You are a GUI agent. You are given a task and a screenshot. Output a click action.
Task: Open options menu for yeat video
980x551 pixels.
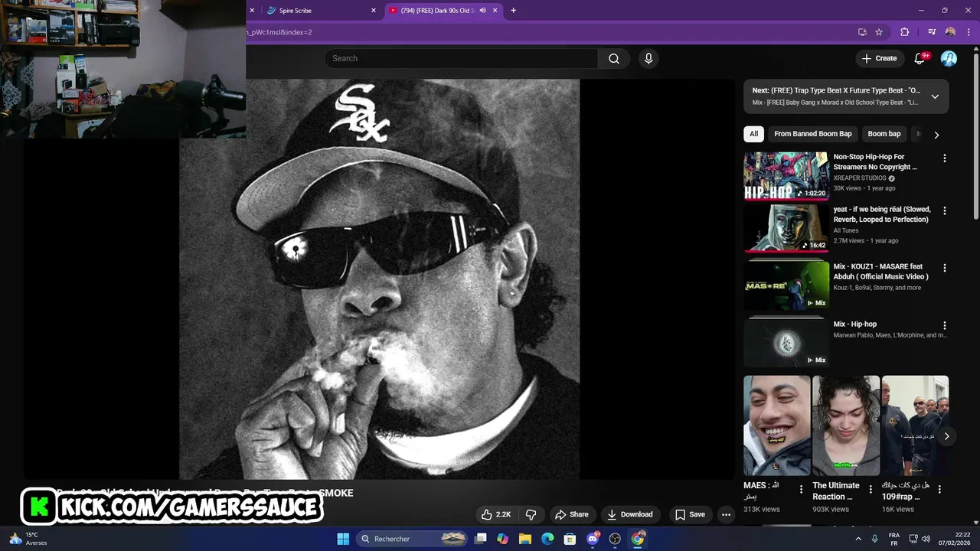coord(944,210)
